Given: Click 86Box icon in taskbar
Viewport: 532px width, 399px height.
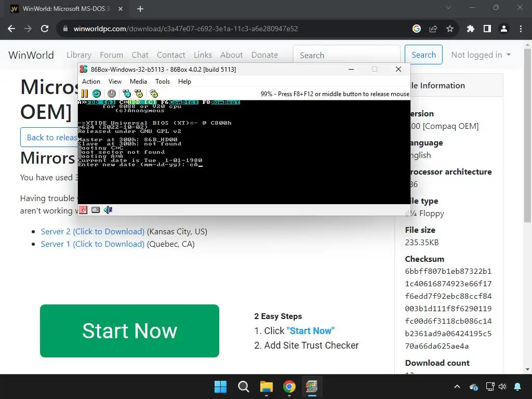Looking at the screenshot, I should coord(312,387).
